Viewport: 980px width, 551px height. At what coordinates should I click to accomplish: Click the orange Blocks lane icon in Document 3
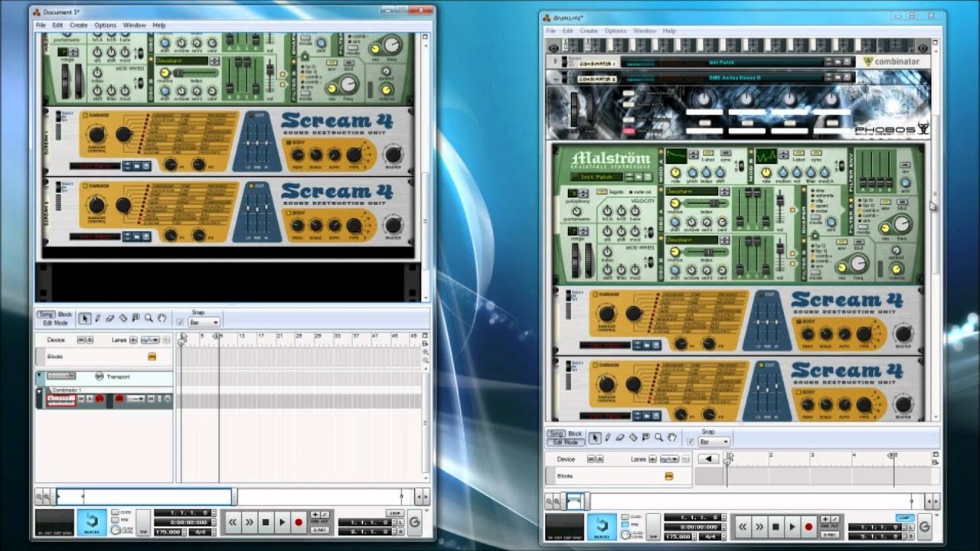[152, 357]
